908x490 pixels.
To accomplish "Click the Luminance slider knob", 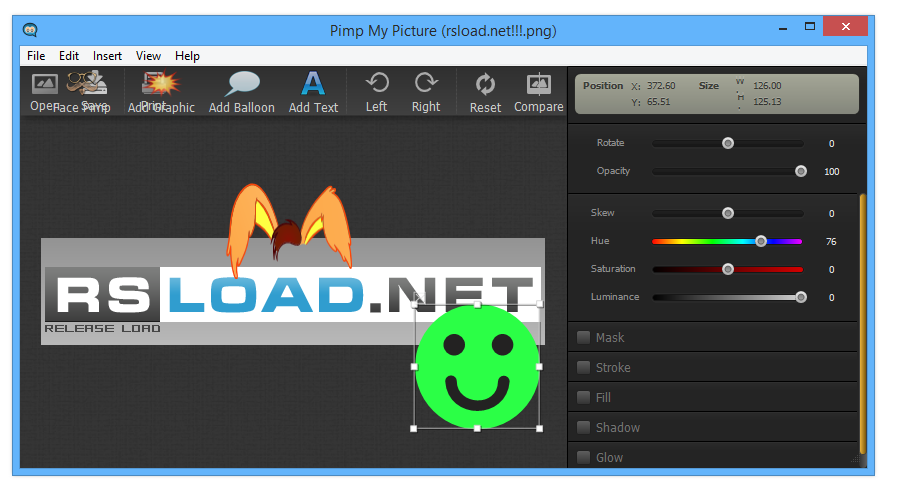I will pos(801,297).
